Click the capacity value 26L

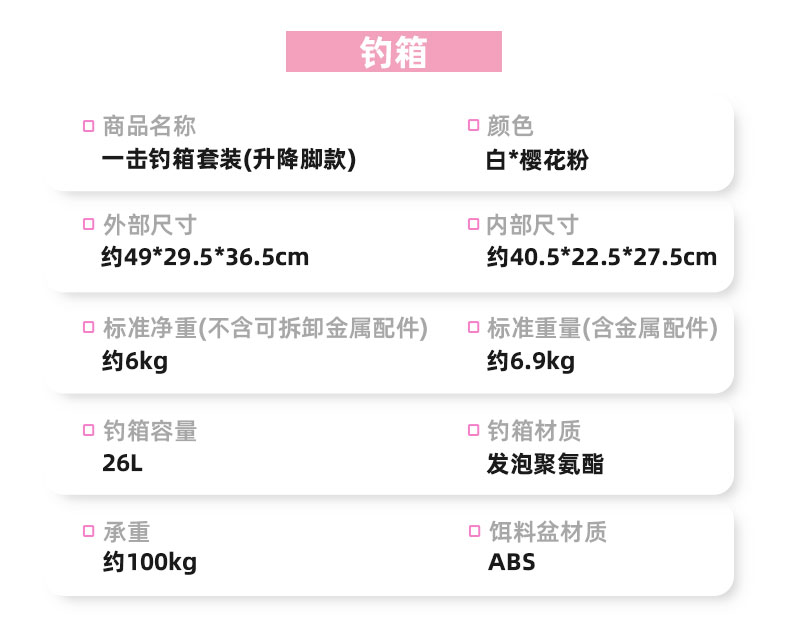coord(122,463)
